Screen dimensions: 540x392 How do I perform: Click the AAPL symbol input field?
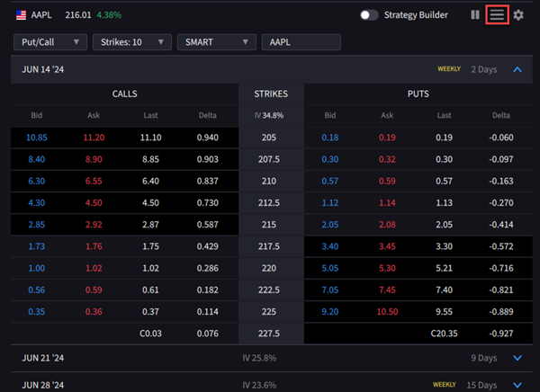pyautogui.click(x=301, y=42)
